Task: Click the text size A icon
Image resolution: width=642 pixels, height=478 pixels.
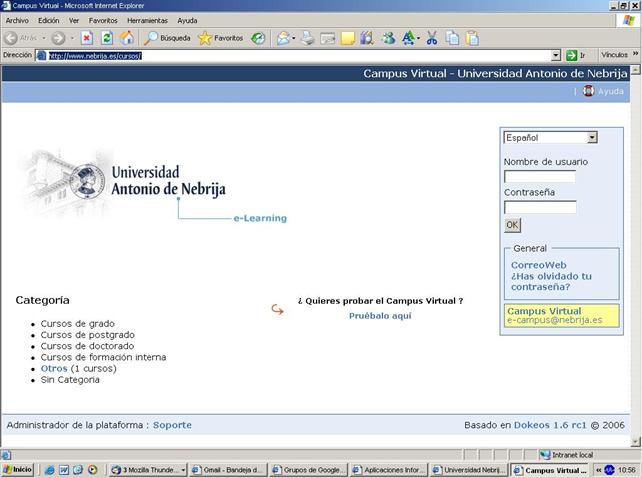Action: 408,39
